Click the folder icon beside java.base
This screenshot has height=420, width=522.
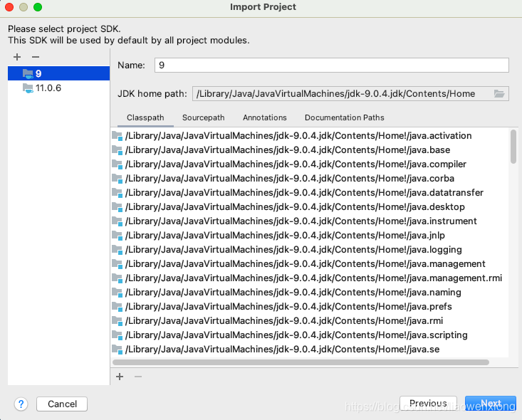point(118,149)
